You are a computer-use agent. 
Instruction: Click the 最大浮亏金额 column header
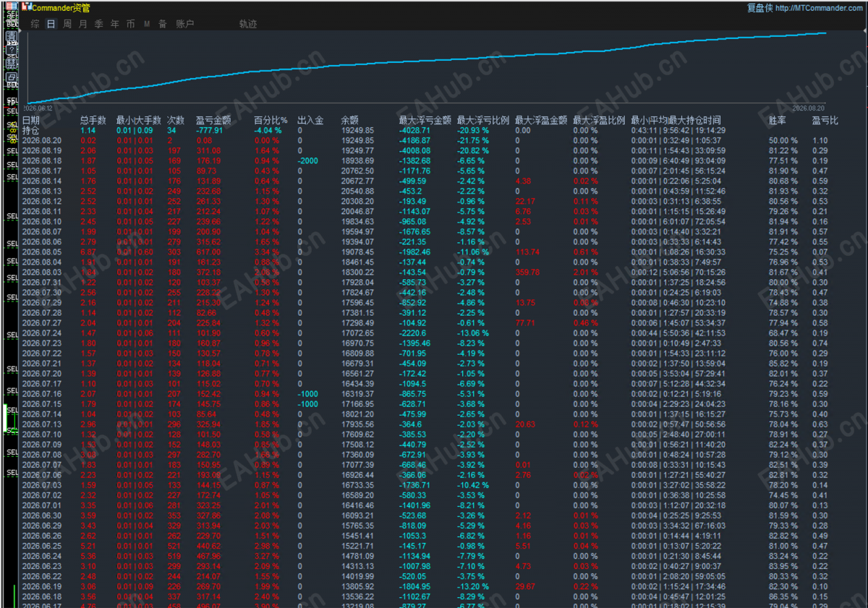pyautogui.click(x=425, y=120)
